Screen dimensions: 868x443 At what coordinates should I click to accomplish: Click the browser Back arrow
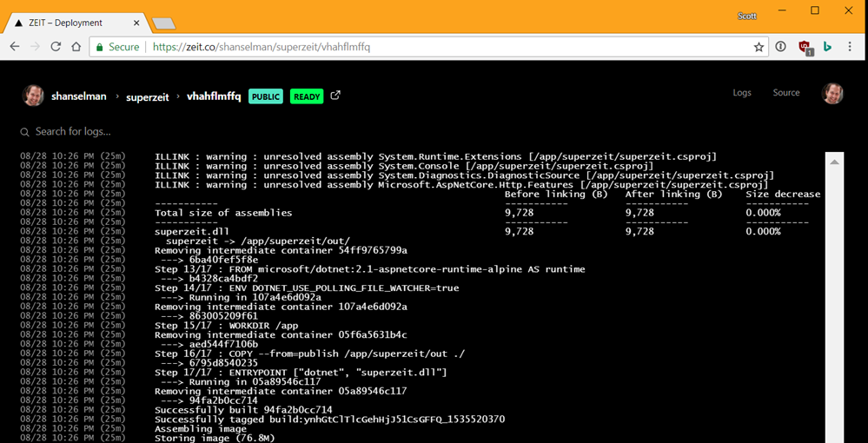click(15, 47)
